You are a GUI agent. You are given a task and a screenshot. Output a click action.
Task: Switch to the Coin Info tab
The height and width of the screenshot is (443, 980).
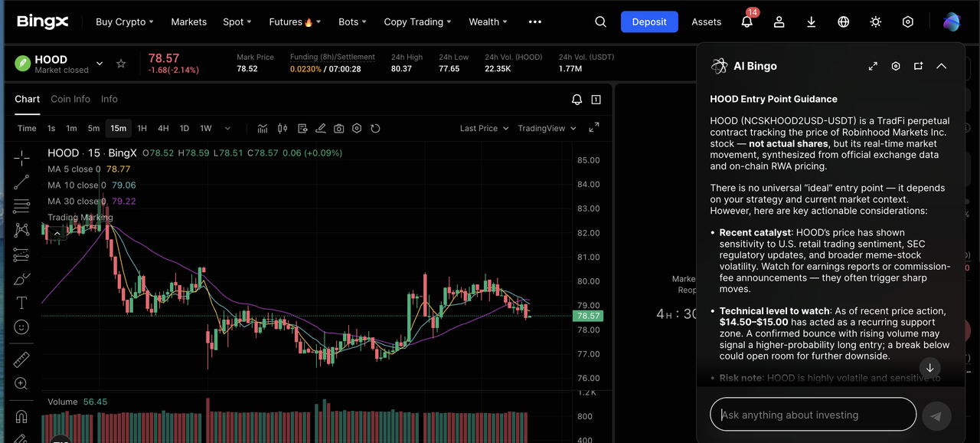pos(70,99)
